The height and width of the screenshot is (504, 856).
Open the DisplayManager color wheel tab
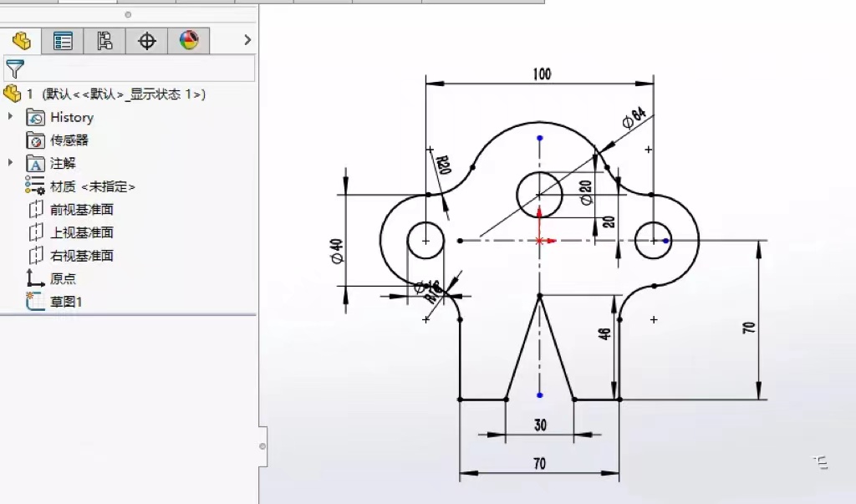(x=189, y=40)
